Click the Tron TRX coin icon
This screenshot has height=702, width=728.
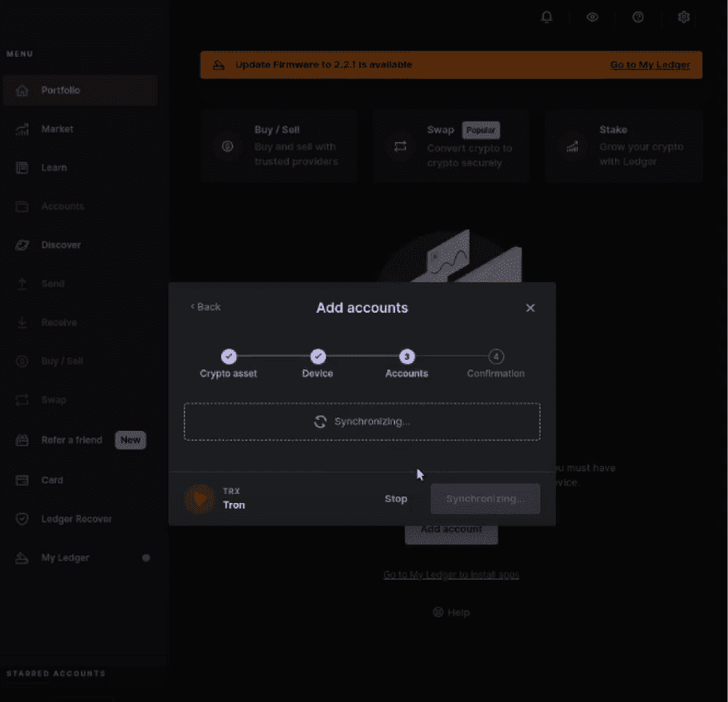click(199, 498)
